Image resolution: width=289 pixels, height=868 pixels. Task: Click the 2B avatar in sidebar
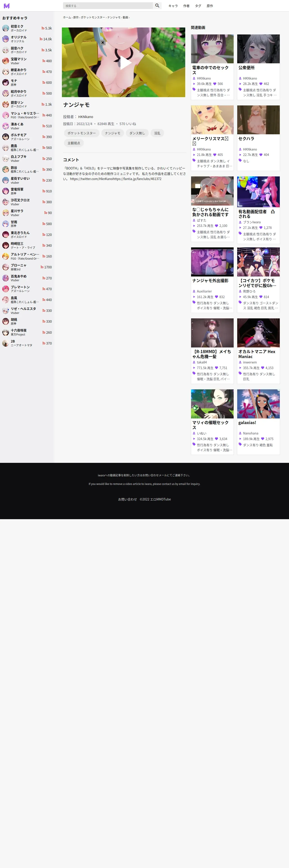click(6, 343)
